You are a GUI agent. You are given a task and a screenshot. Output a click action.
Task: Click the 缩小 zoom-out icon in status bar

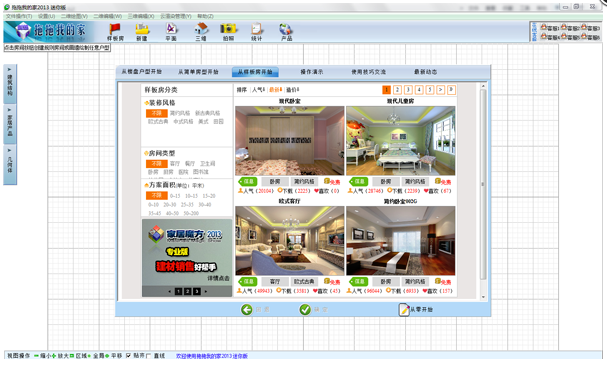[x=36, y=356]
